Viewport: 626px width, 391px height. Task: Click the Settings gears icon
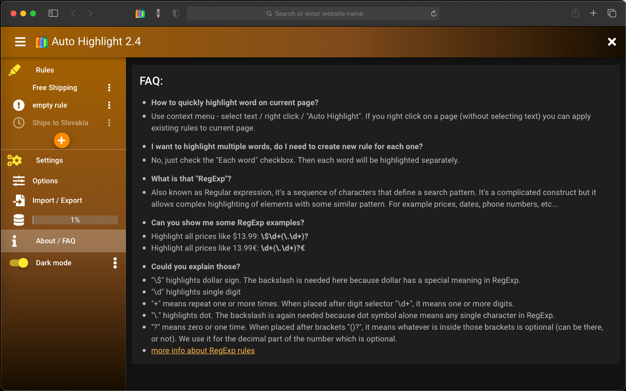point(14,160)
